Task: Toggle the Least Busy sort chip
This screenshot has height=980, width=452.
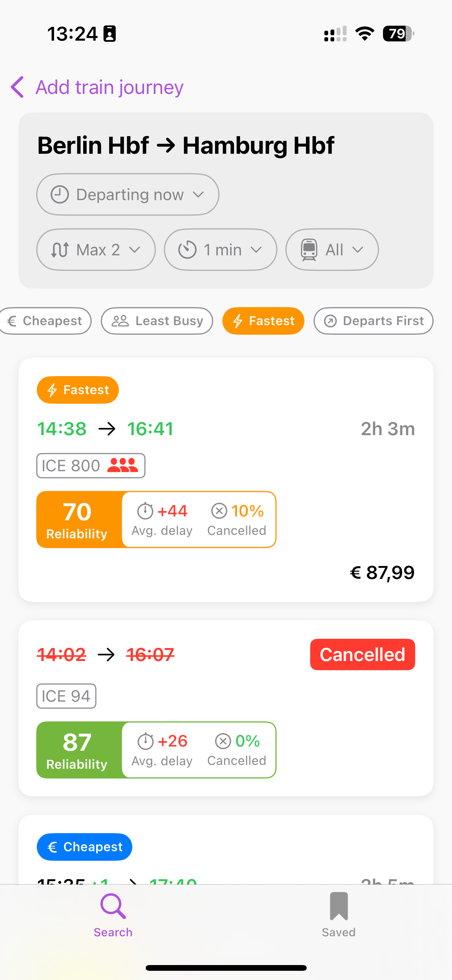Action: [x=157, y=321]
